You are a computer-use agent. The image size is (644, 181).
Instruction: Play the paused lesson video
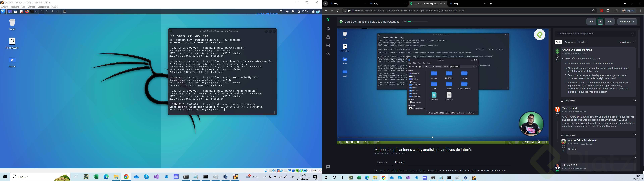pos(340,142)
